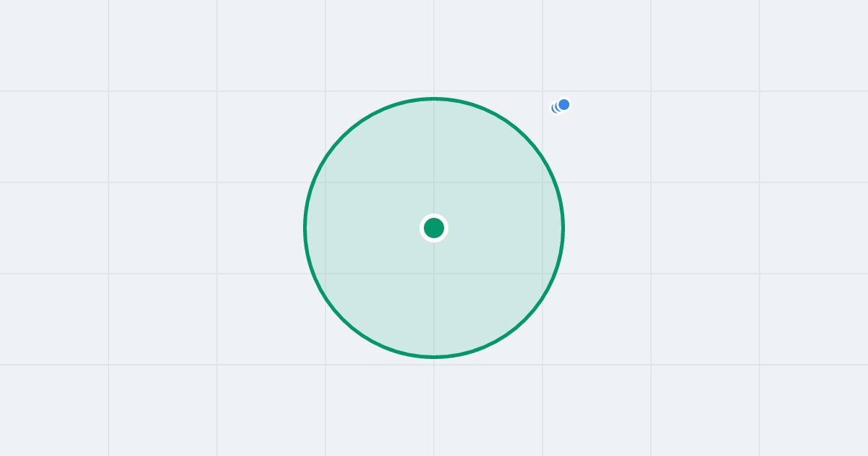Click the frontmost blue dot in the cluster
868x456 pixels.
564,104
